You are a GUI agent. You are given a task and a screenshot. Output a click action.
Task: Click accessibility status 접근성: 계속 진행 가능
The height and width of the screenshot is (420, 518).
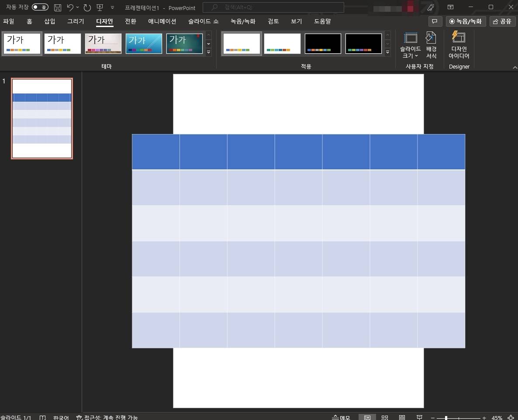(x=107, y=418)
